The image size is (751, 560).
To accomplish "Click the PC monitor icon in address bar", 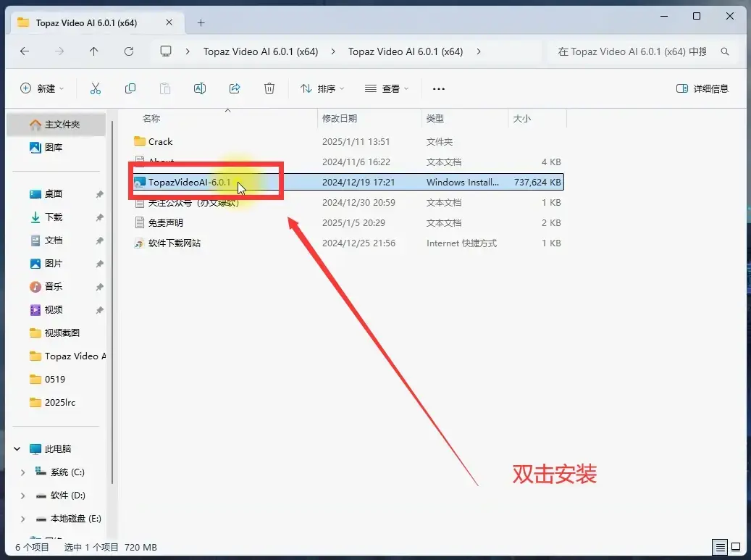I will [166, 51].
